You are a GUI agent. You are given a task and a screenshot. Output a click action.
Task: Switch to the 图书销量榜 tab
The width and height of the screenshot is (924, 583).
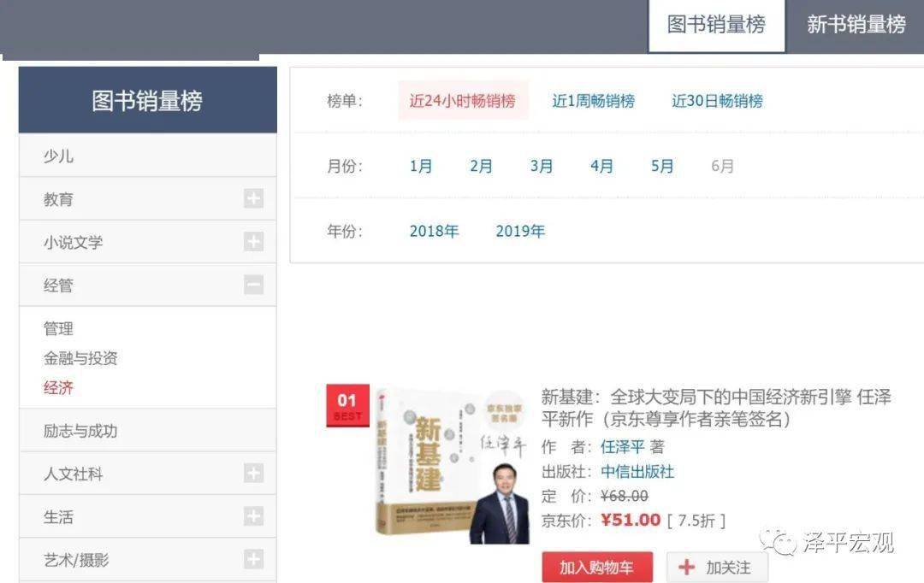click(x=717, y=26)
